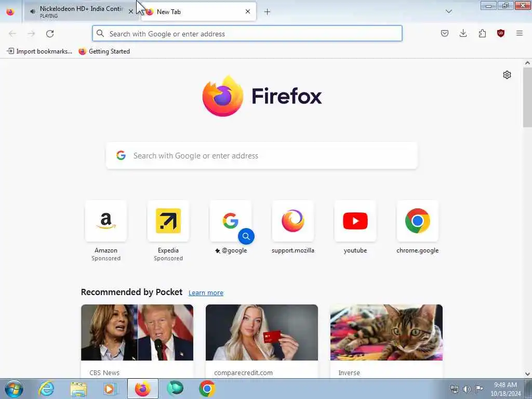Open the green globe browser on taskbar

(175, 389)
